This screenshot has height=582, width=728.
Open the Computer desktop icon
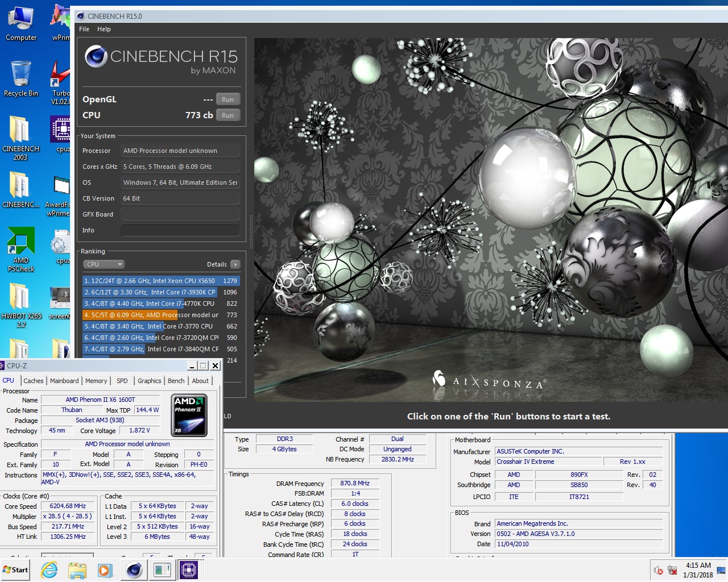point(21,24)
